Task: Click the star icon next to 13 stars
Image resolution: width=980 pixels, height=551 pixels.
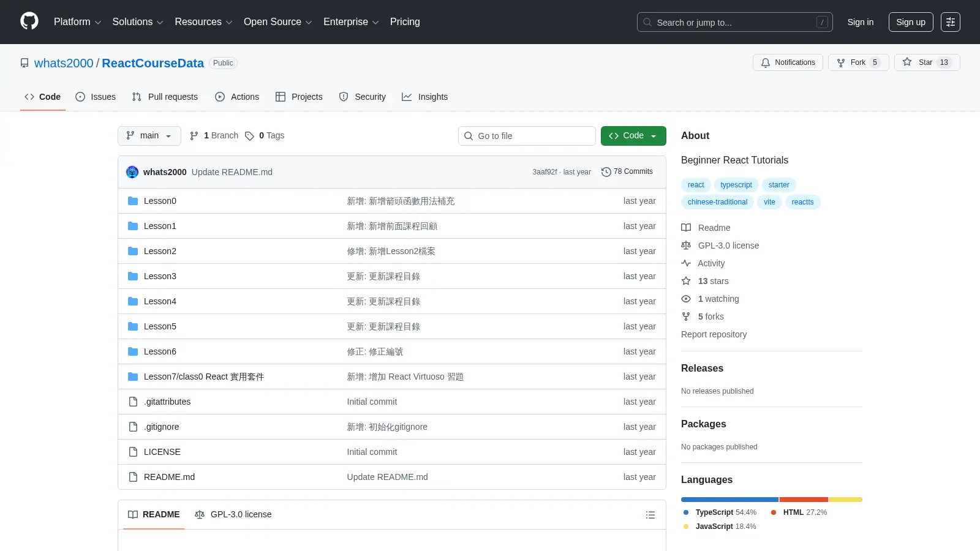Action: pos(686,281)
